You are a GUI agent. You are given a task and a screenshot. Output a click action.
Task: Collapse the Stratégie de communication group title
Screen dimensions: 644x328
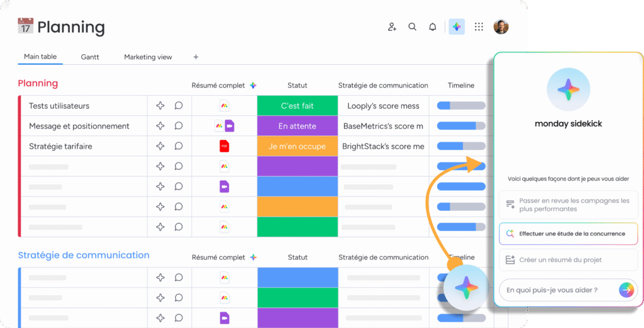click(x=84, y=255)
